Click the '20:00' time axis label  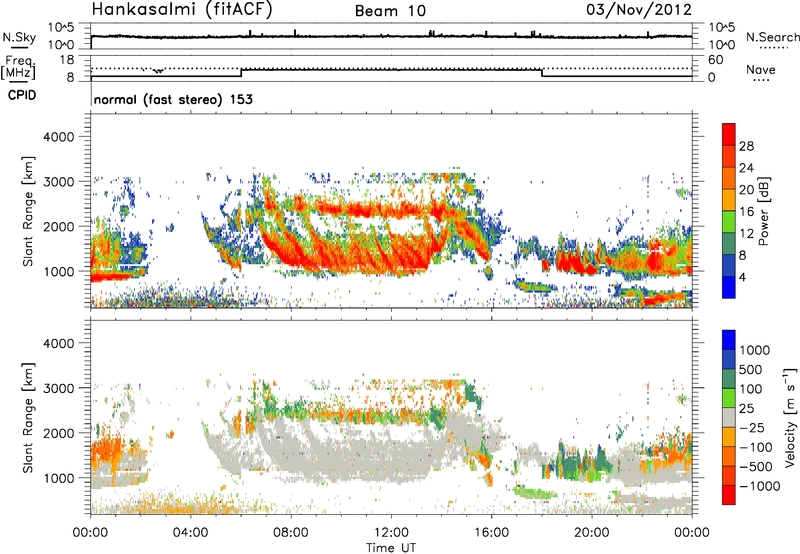[x=591, y=533]
